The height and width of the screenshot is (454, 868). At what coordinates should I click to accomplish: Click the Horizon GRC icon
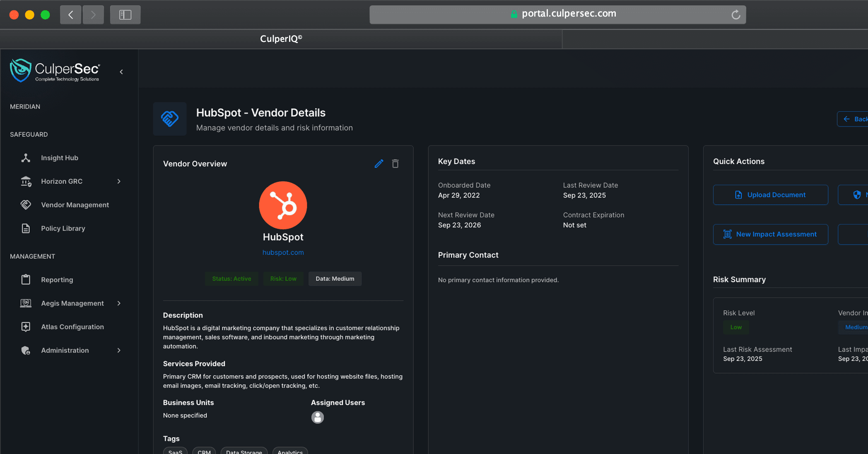click(26, 181)
